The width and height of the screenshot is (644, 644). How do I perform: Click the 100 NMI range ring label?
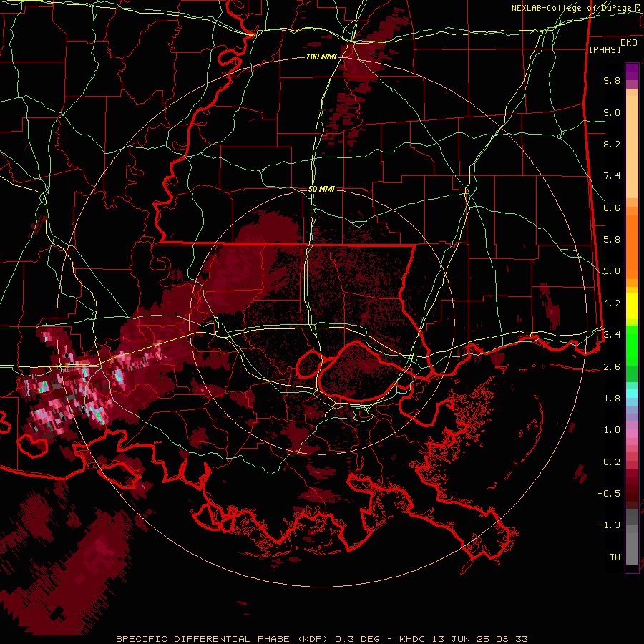tap(321, 57)
